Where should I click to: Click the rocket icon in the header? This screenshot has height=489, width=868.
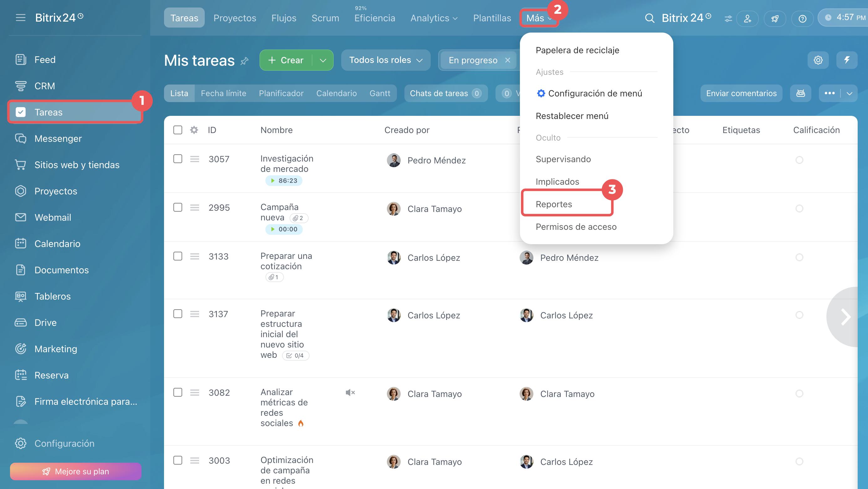click(x=775, y=18)
